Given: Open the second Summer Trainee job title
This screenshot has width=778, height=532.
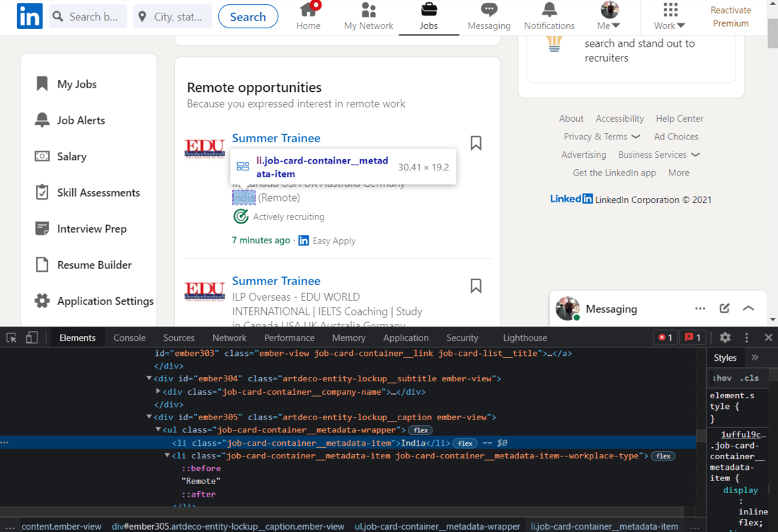Looking at the screenshot, I should [276, 281].
